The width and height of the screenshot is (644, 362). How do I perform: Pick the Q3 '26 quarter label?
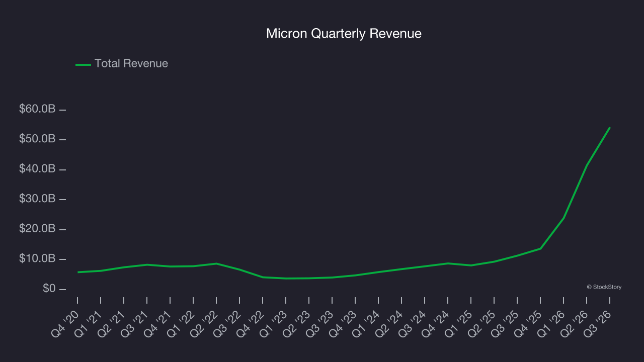click(x=598, y=323)
